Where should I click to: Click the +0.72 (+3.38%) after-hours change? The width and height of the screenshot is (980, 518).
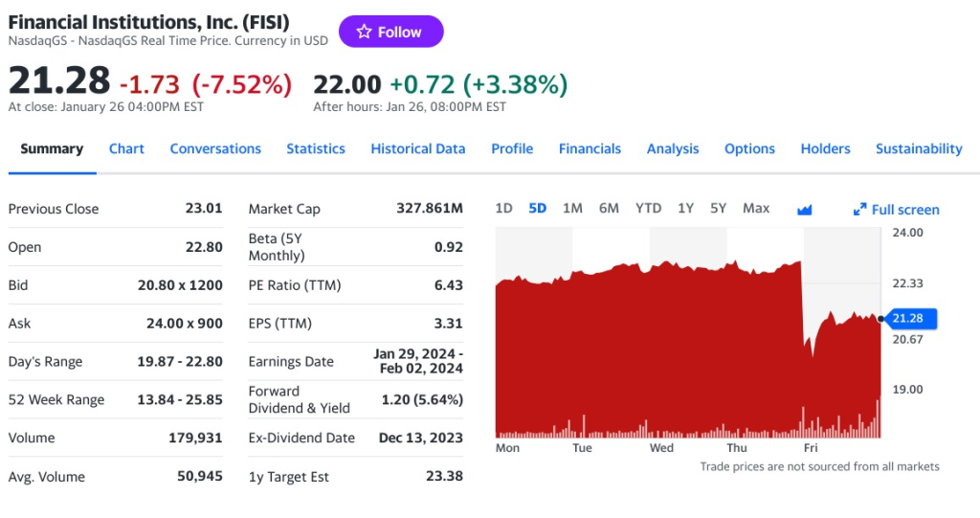pyautogui.click(x=479, y=84)
